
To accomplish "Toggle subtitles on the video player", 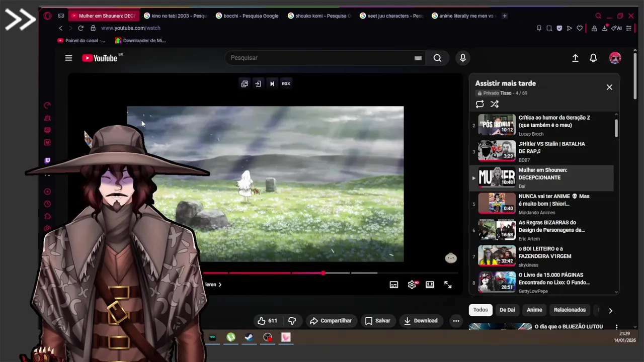I will coord(394,285).
